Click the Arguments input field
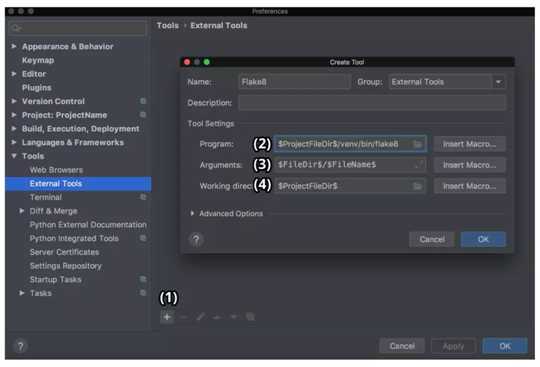The height and width of the screenshot is (367, 540). pos(350,165)
